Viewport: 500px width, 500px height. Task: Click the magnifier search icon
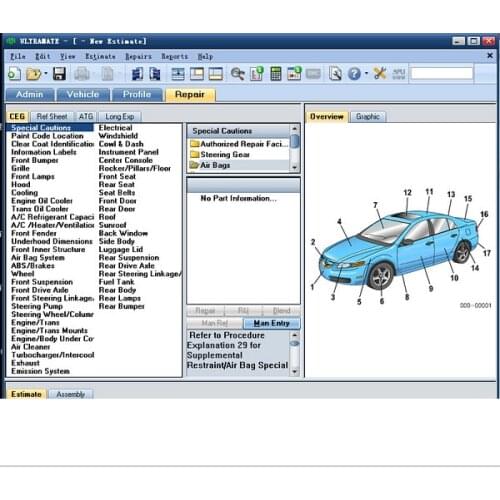237,74
